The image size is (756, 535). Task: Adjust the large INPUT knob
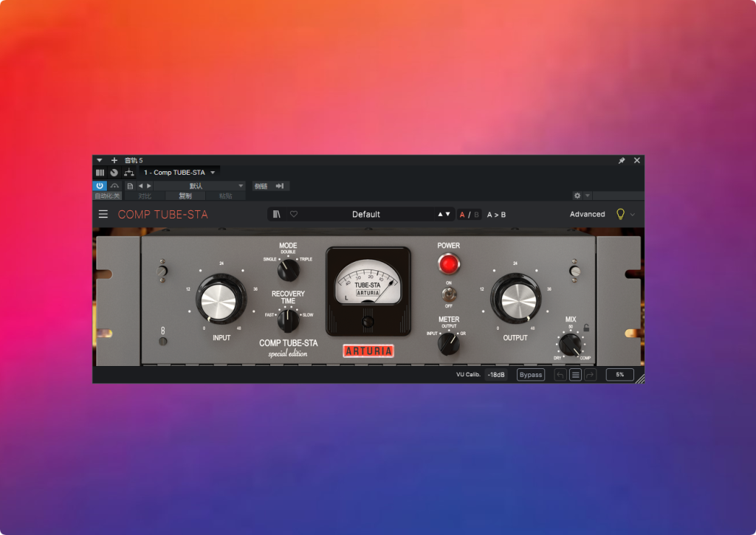coord(220,300)
